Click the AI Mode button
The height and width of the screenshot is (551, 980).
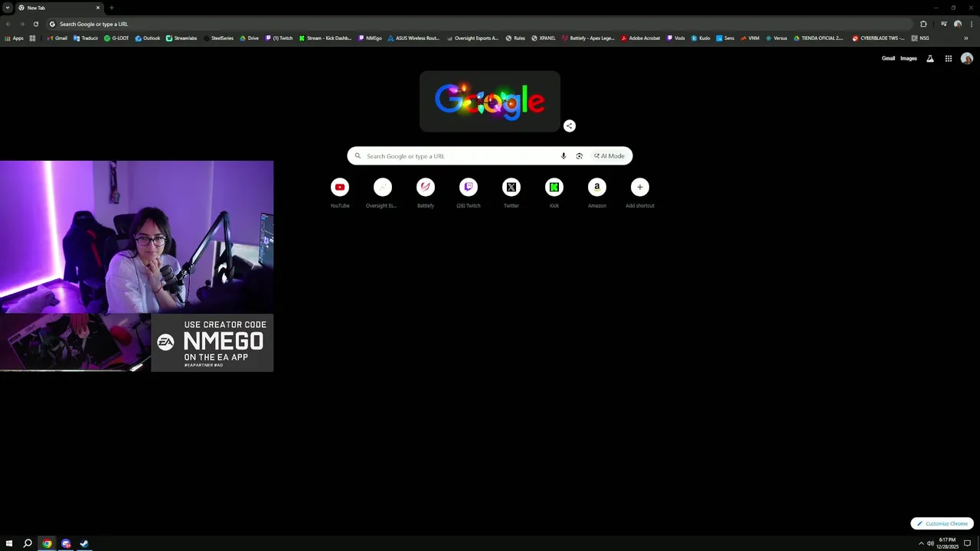[609, 156]
